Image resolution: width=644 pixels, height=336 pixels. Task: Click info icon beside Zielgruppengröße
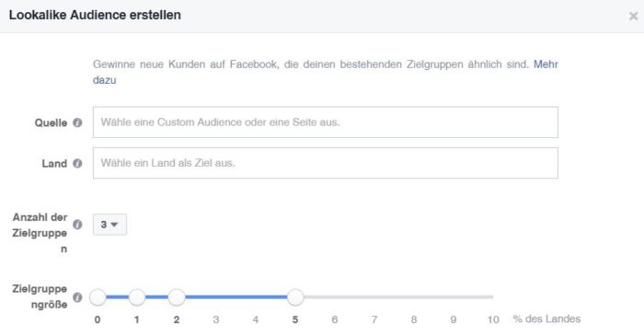[x=77, y=297]
